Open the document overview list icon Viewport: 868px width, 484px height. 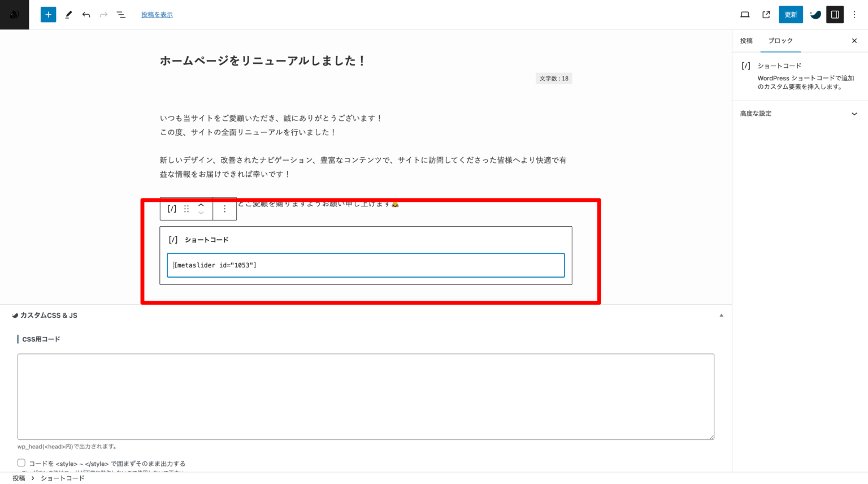(121, 14)
